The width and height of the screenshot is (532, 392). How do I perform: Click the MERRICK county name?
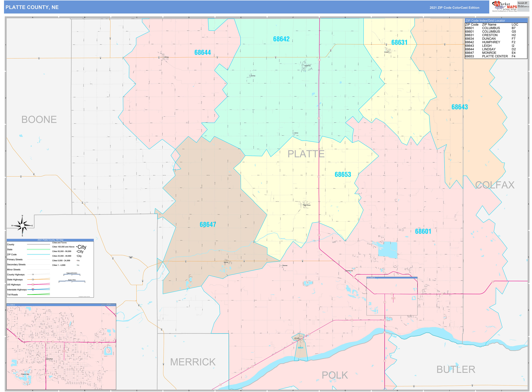tap(193, 362)
